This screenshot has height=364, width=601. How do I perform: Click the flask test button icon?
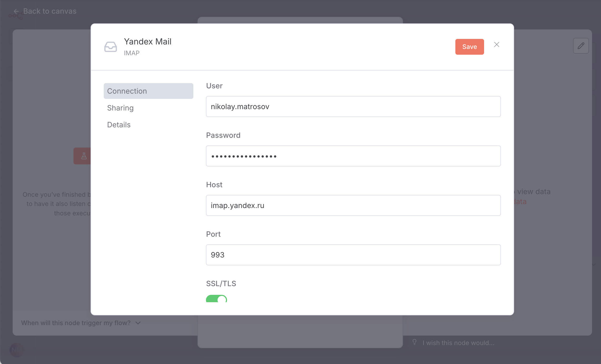[84, 156]
